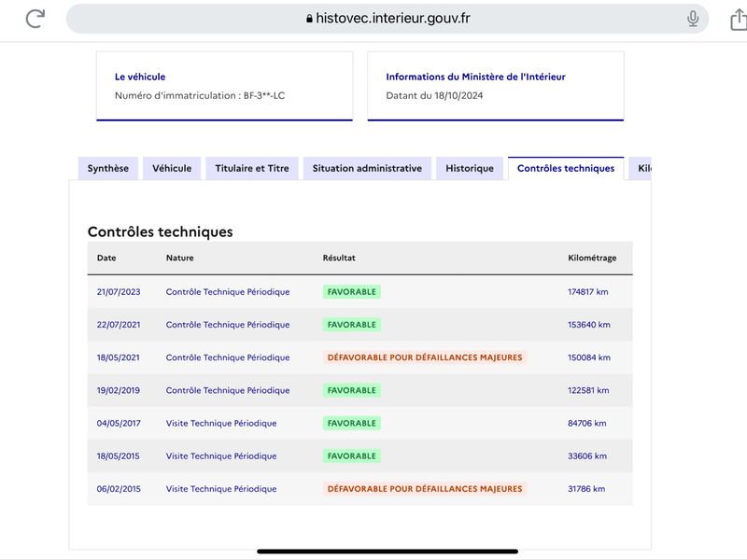Click the Résultat column header
The width and height of the screenshot is (747, 560).
point(339,258)
